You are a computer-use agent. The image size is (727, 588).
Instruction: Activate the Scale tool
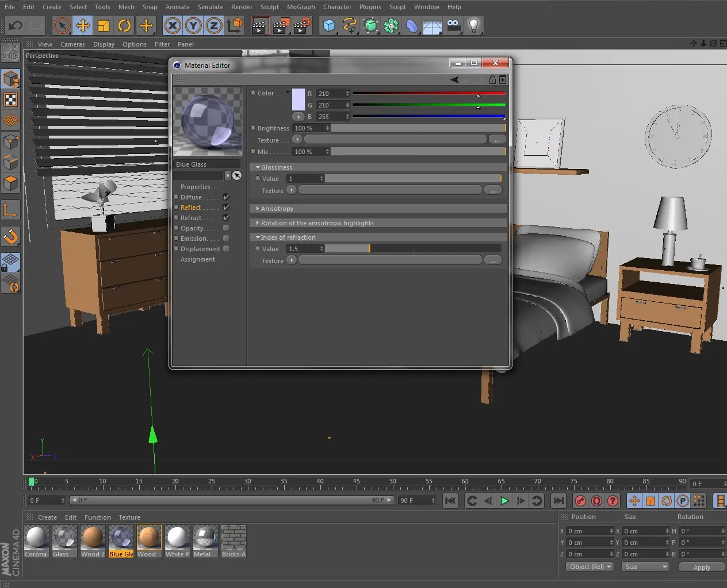104,25
